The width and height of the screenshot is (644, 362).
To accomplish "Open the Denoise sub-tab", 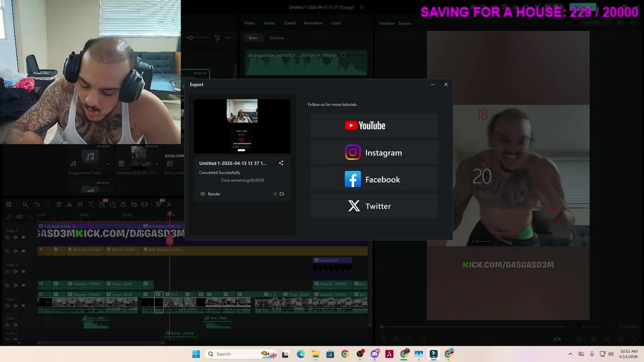I will 277,38.
